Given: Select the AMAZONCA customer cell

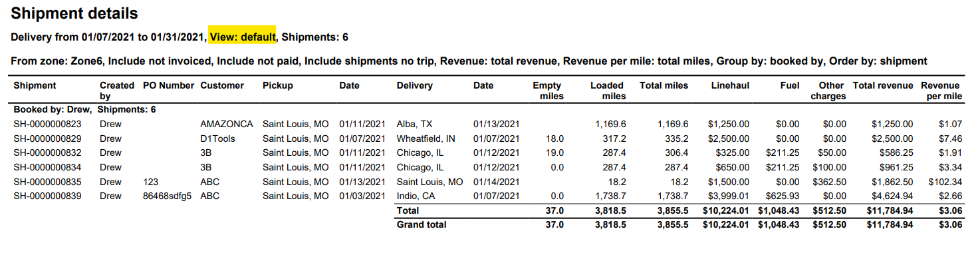Looking at the screenshot, I should point(227,124).
